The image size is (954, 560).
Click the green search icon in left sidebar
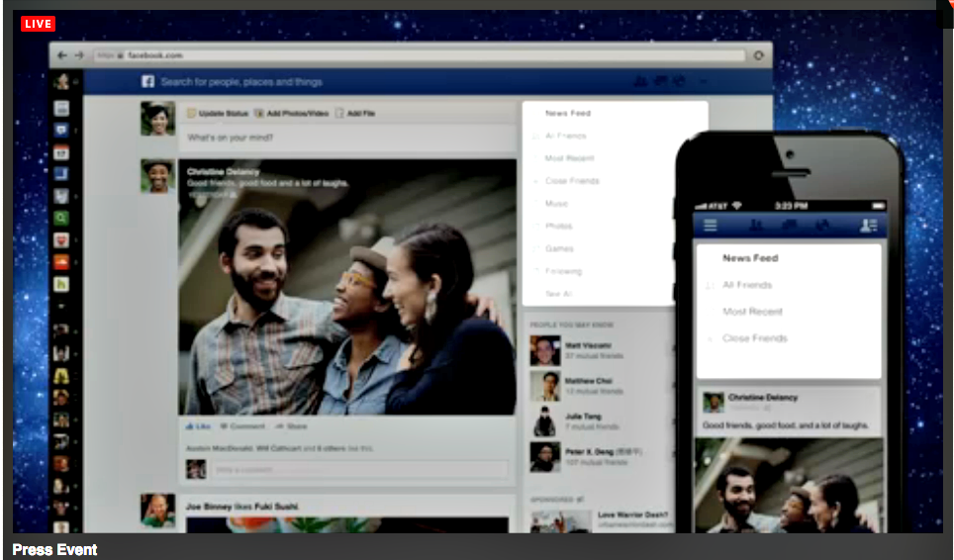pyautogui.click(x=61, y=218)
